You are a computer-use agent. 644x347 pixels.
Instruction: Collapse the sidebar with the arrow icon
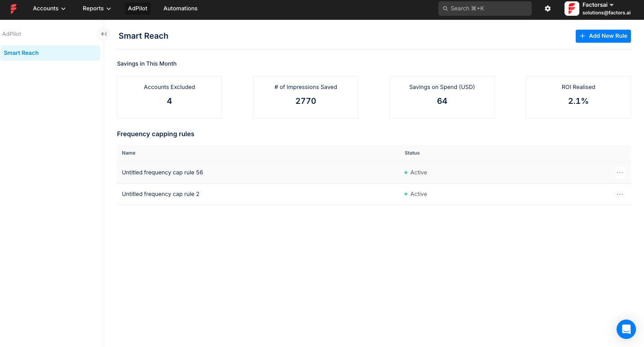tap(103, 34)
